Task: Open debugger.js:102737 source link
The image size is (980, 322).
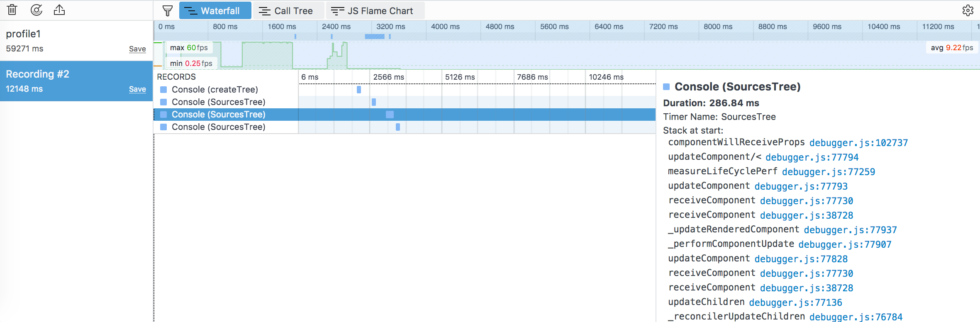Action: point(858,143)
